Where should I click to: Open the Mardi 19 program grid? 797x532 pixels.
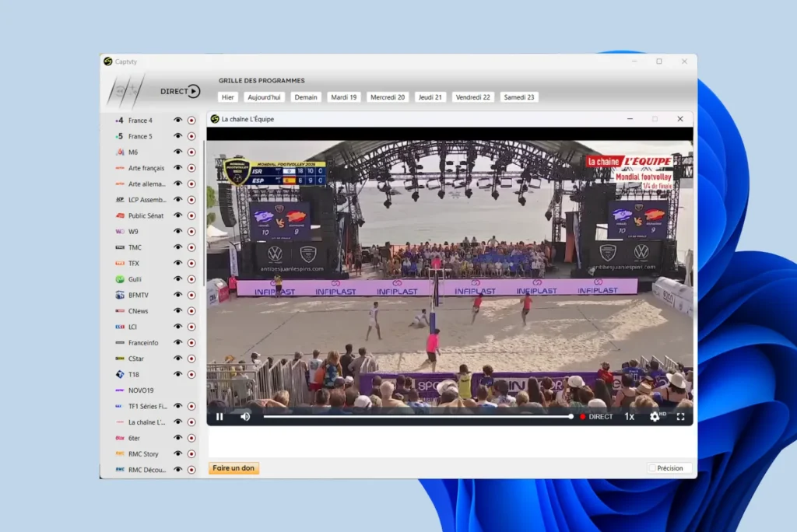pos(343,97)
